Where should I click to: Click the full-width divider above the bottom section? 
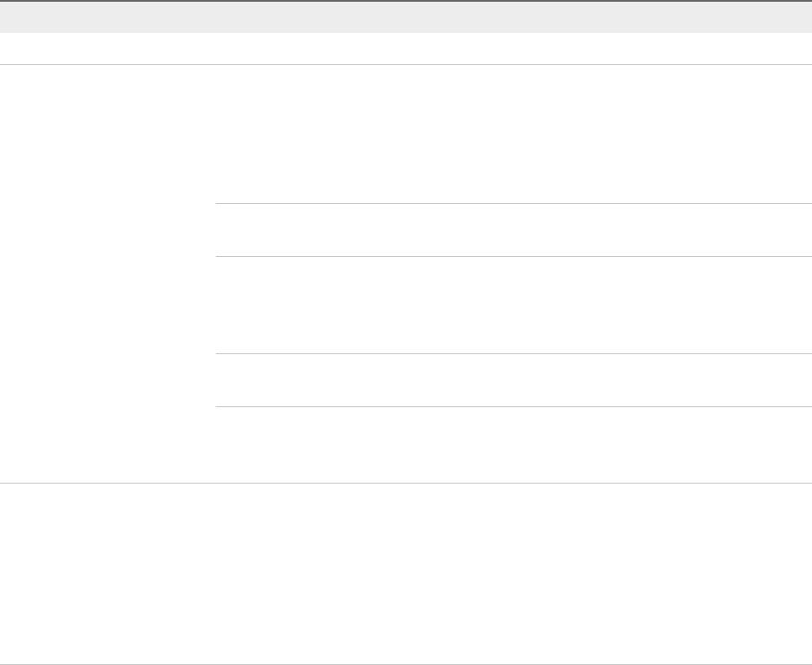[406, 483]
